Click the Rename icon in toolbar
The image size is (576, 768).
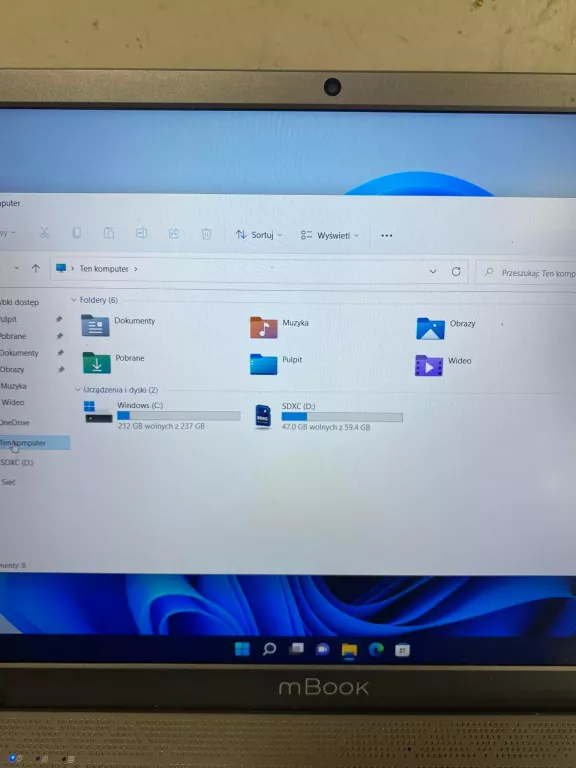coord(141,233)
